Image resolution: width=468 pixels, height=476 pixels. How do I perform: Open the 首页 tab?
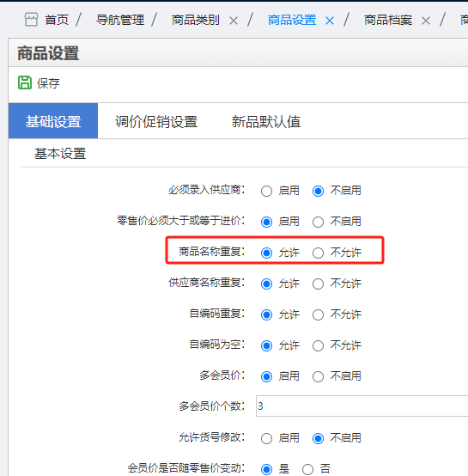(x=57, y=20)
